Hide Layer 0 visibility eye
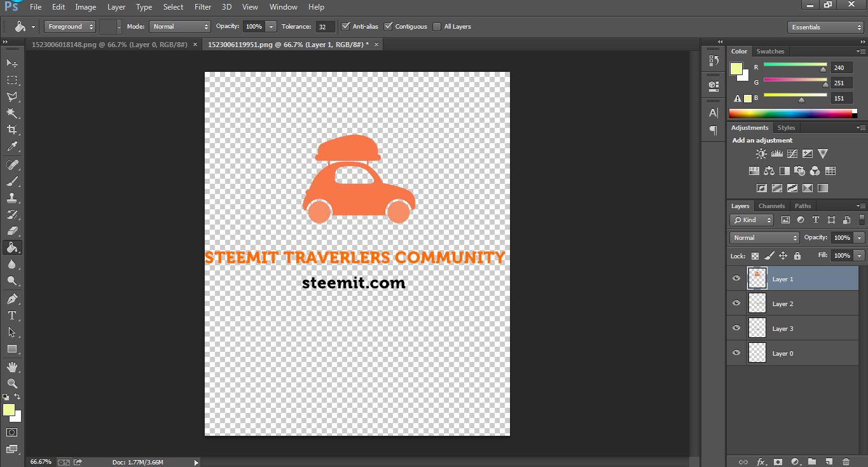The height and width of the screenshot is (467, 868). [736, 353]
